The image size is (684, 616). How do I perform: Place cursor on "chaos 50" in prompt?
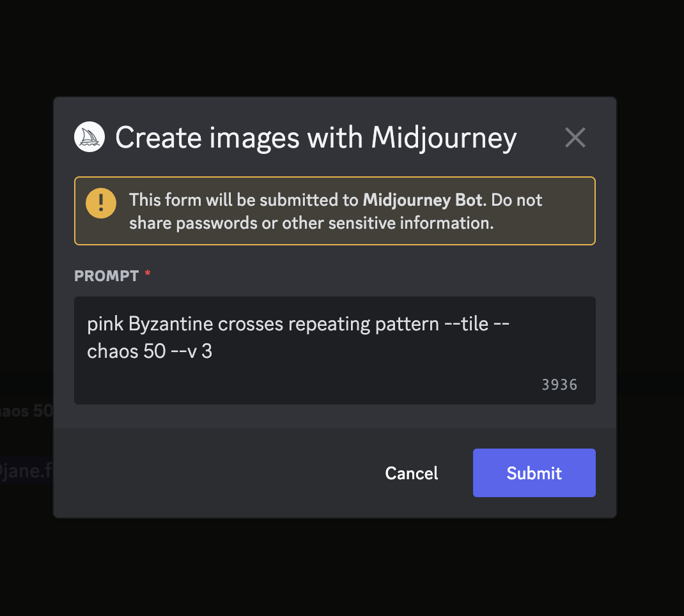[x=127, y=351]
